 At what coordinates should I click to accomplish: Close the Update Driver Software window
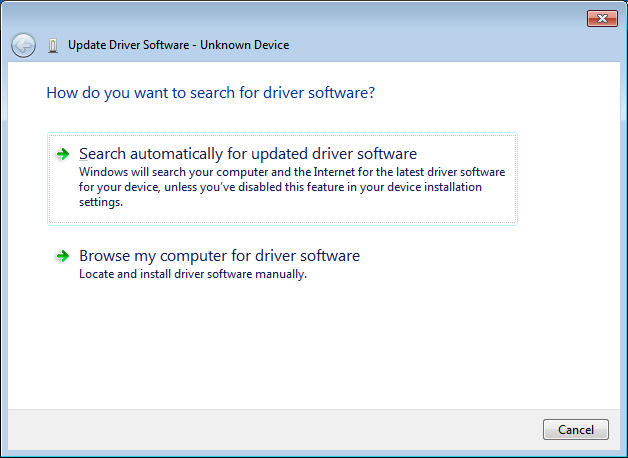point(602,18)
